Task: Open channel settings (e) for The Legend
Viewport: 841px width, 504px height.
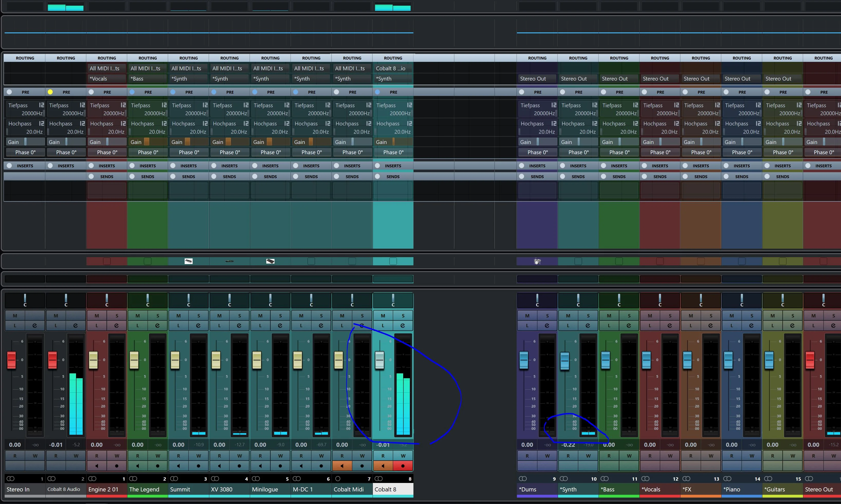Action: coord(157,325)
